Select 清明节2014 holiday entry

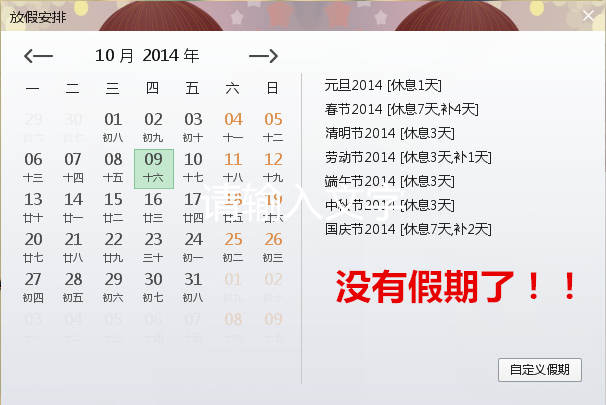390,133
